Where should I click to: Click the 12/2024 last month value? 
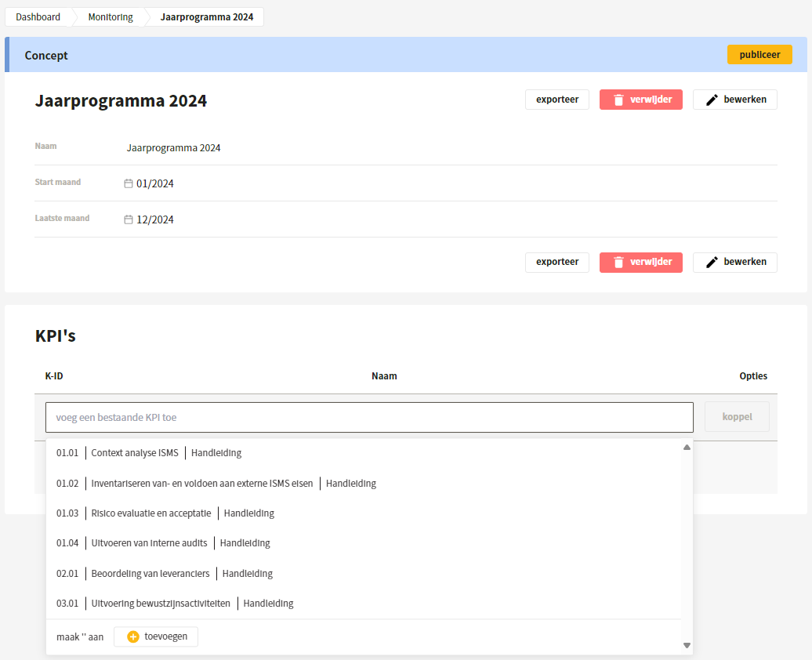(155, 219)
